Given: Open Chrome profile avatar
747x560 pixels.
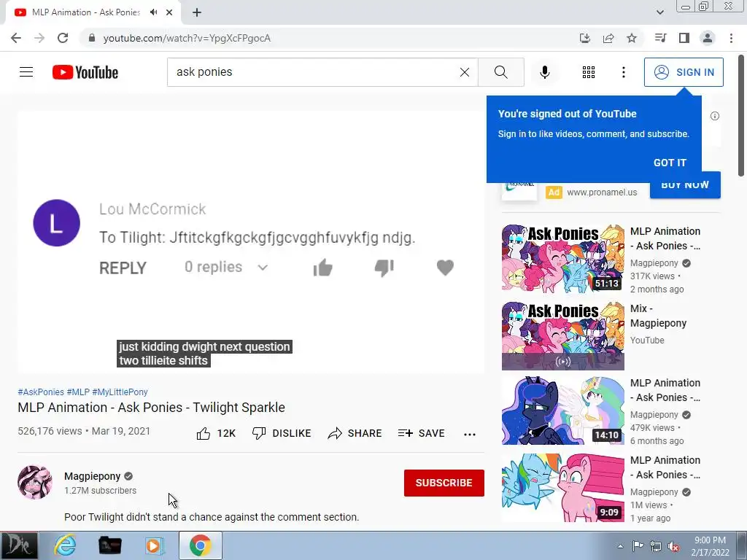Looking at the screenshot, I should click(708, 38).
